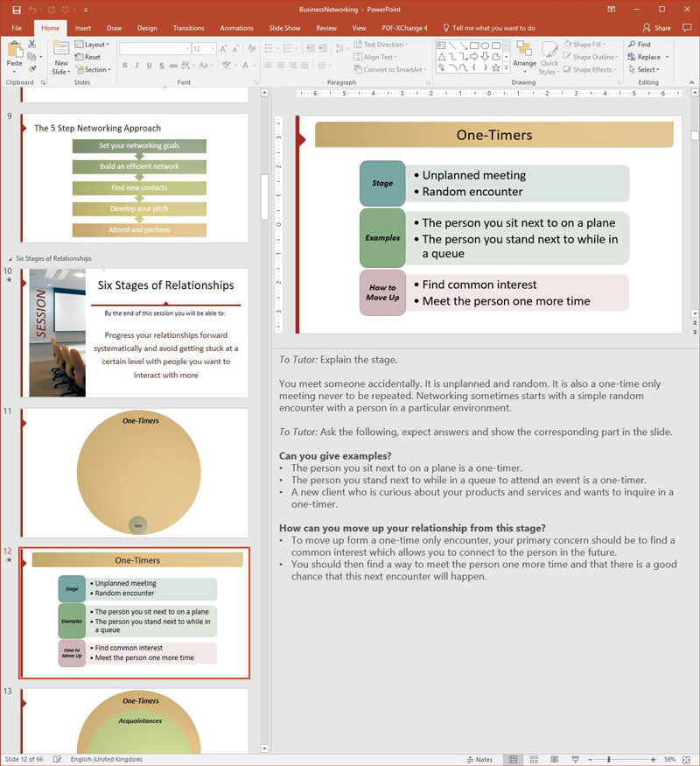Open the Layout dropdown
This screenshot has width=700, height=766.
click(x=92, y=45)
